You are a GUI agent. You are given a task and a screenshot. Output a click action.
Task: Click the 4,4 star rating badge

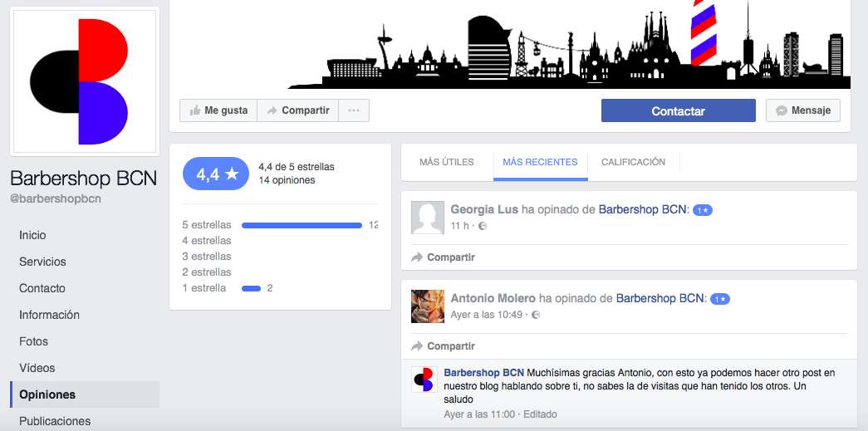coord(216,174)
